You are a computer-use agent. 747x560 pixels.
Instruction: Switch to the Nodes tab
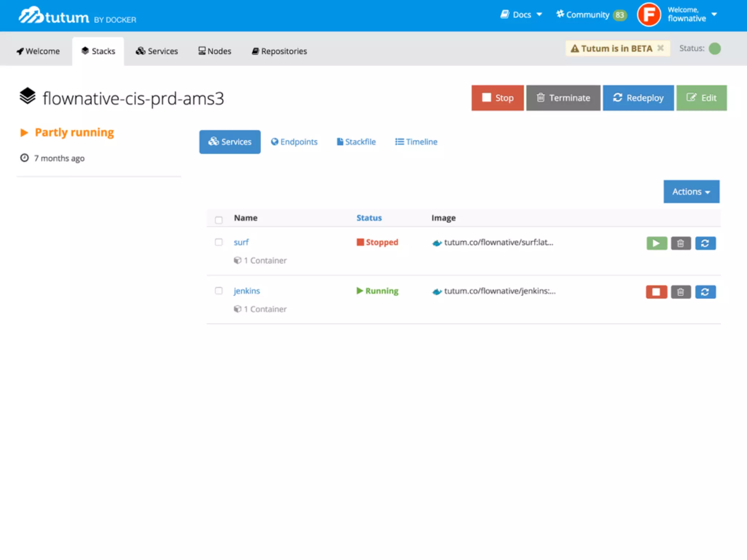215,51
